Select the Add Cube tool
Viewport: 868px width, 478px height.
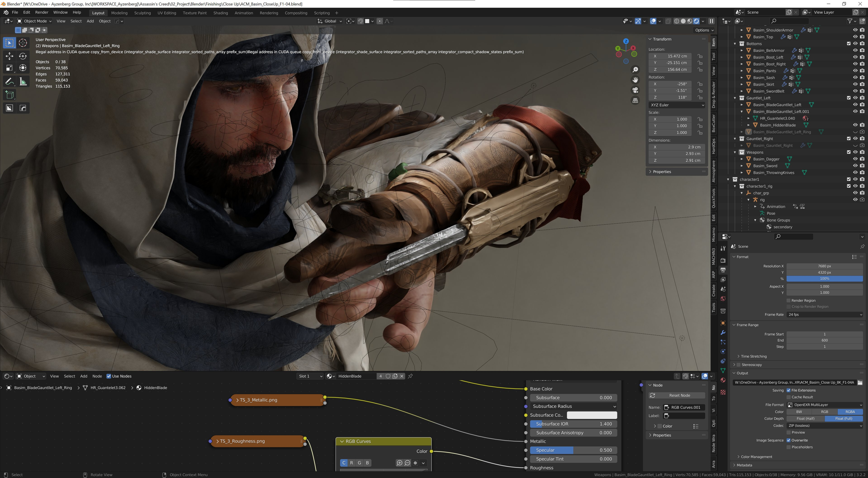tap(10, 95)
